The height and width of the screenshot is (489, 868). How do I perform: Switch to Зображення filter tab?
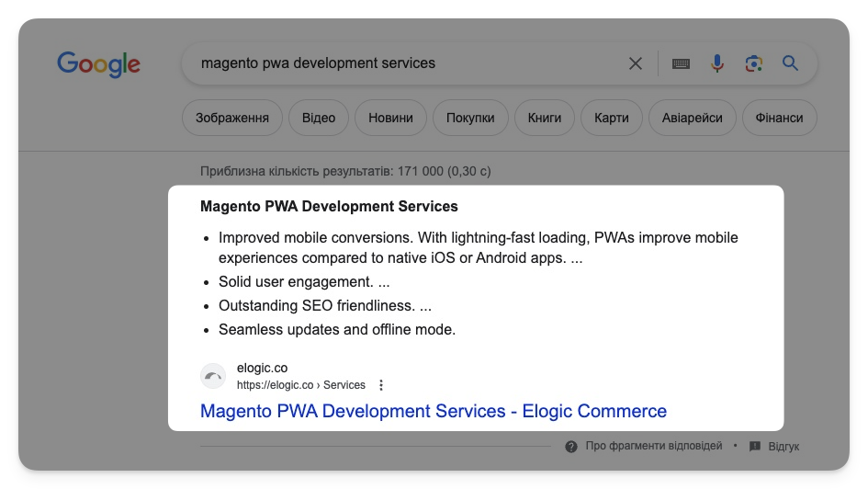click(x=232, y=118)
